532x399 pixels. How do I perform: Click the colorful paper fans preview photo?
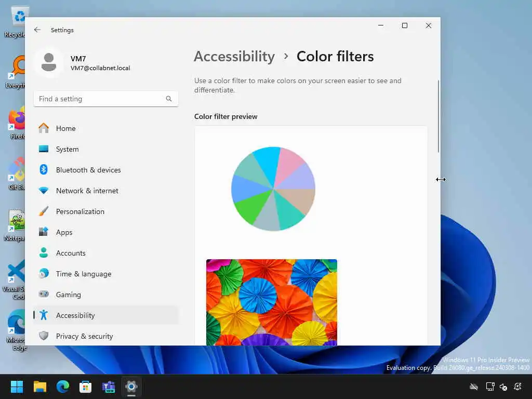click(271, 302)
